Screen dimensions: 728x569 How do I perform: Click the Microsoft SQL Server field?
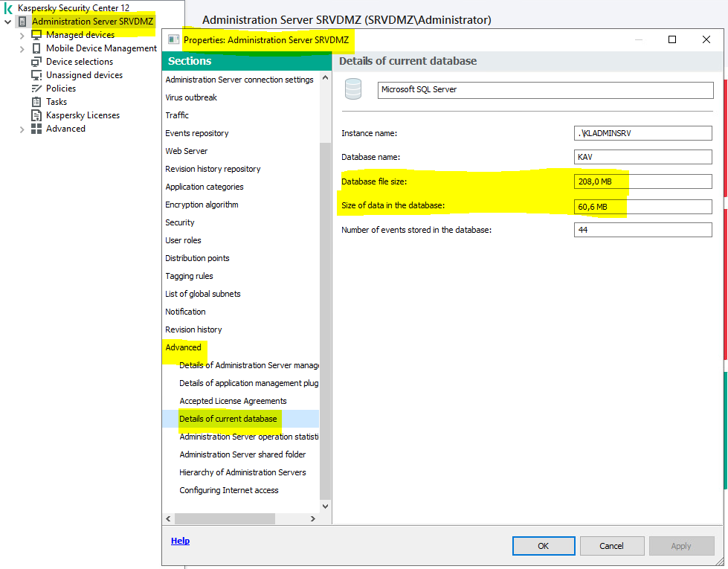(546, 90)
